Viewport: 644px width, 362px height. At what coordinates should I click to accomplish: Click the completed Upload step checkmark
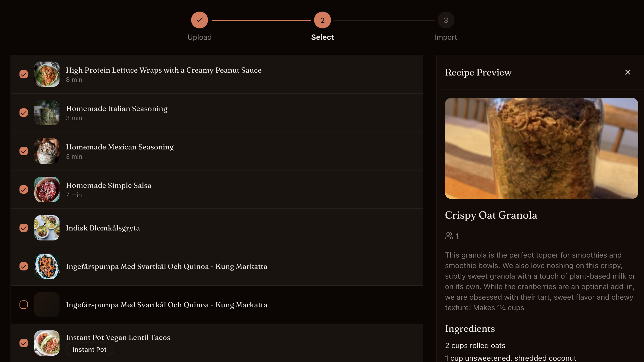point(199,20)
